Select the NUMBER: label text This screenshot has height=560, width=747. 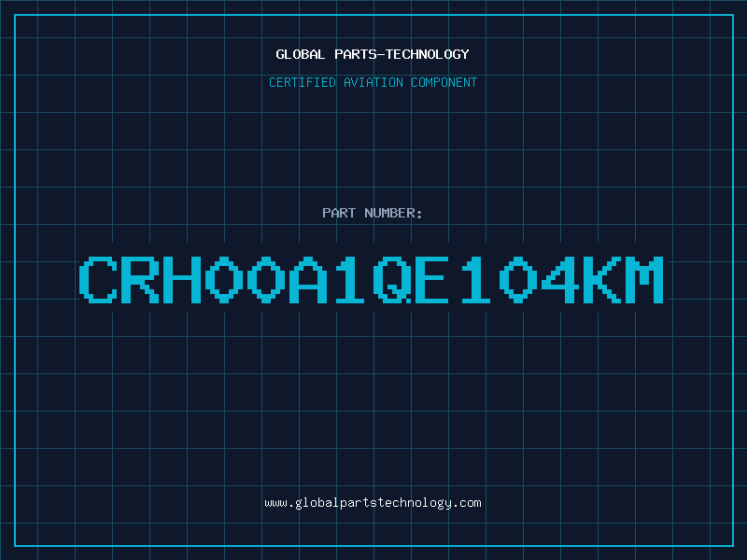393,213
